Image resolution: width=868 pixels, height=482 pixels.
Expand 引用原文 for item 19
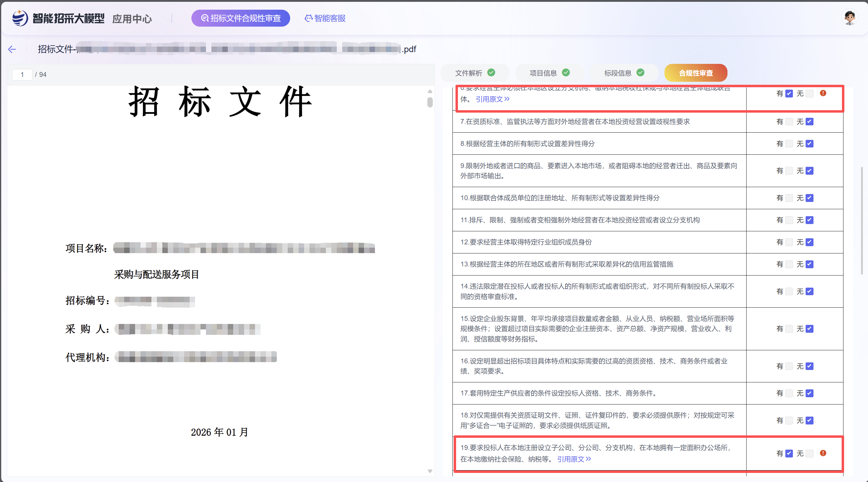(574, 459)
